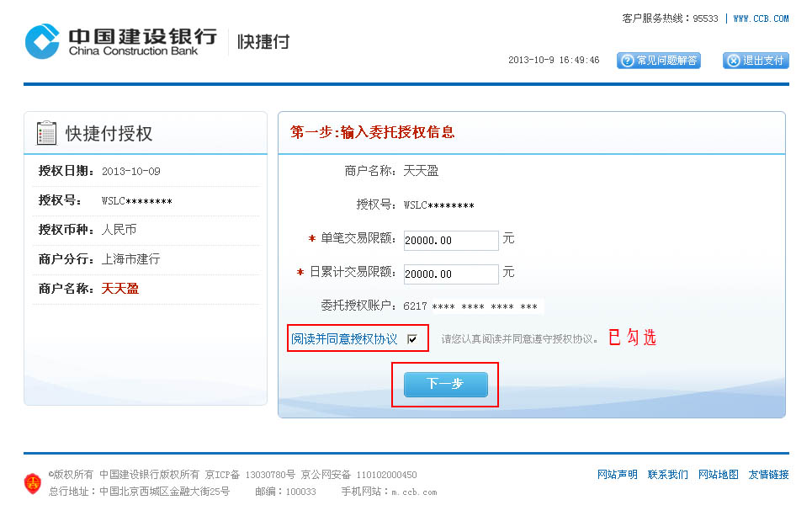Open 常见问题解答 help button
This screenshot has height=516, width=812.
click(658, 61)
